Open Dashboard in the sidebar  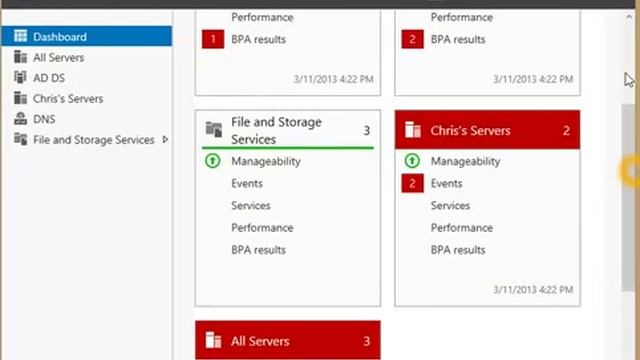click(x=87, y=37)
